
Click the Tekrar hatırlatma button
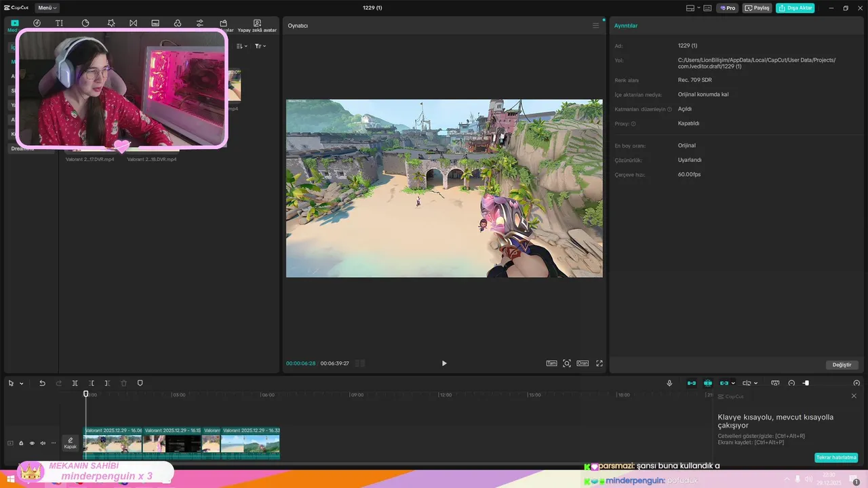click(836, 457)
